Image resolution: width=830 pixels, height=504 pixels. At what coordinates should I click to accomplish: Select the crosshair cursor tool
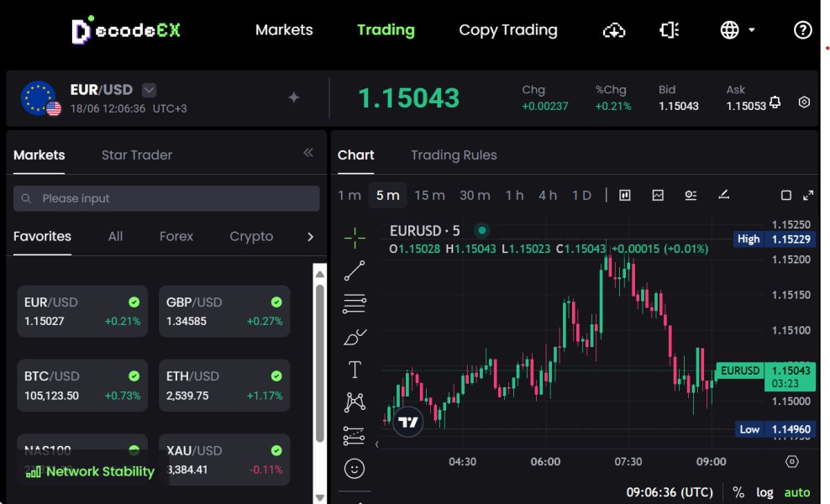tap(355, 238)
